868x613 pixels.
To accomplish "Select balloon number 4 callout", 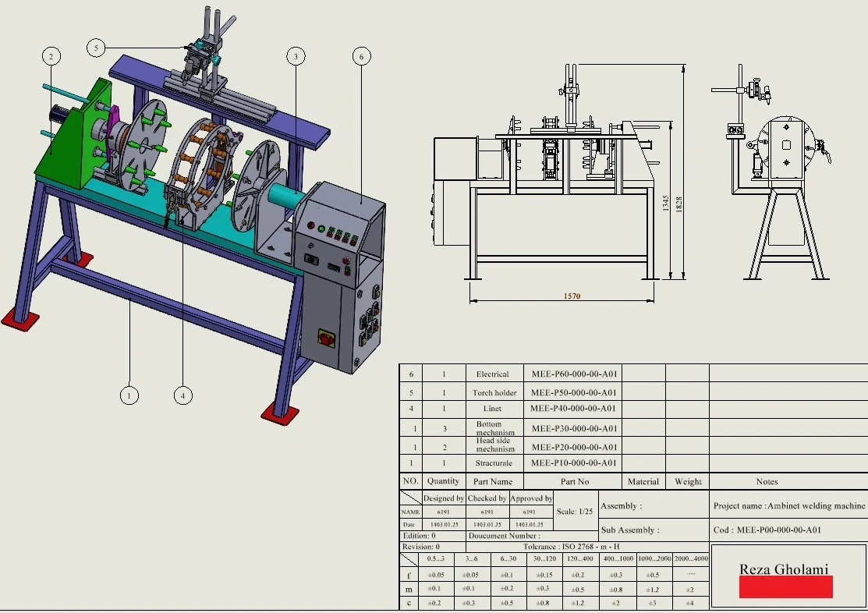I will pos(182,395).
